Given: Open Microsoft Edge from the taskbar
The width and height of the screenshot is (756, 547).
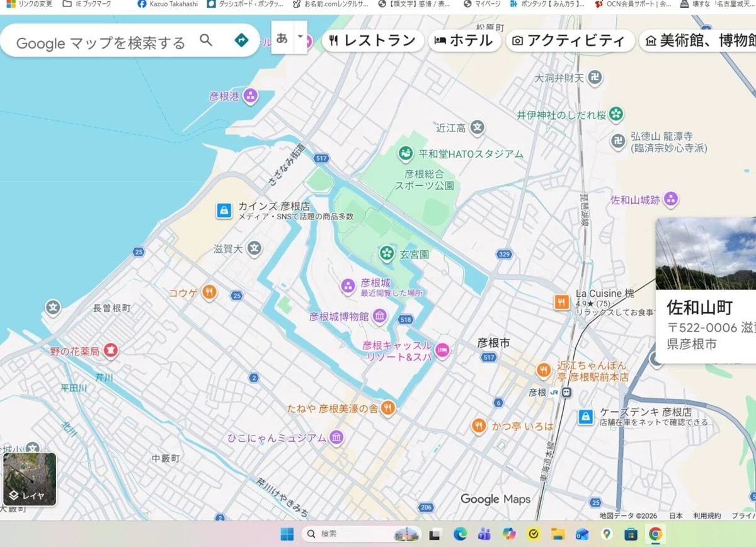Looking at the screenshot, I should tap(461, 534).
